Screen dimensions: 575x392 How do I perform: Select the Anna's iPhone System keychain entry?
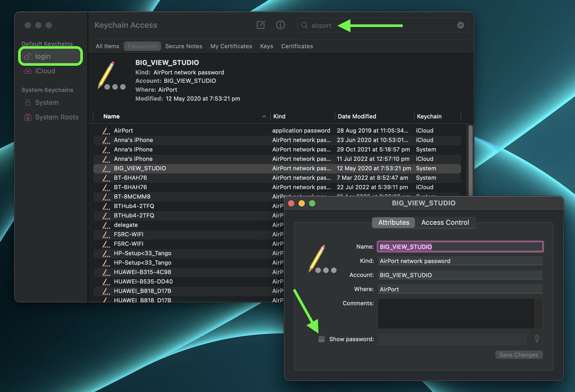tap(133, 149)
